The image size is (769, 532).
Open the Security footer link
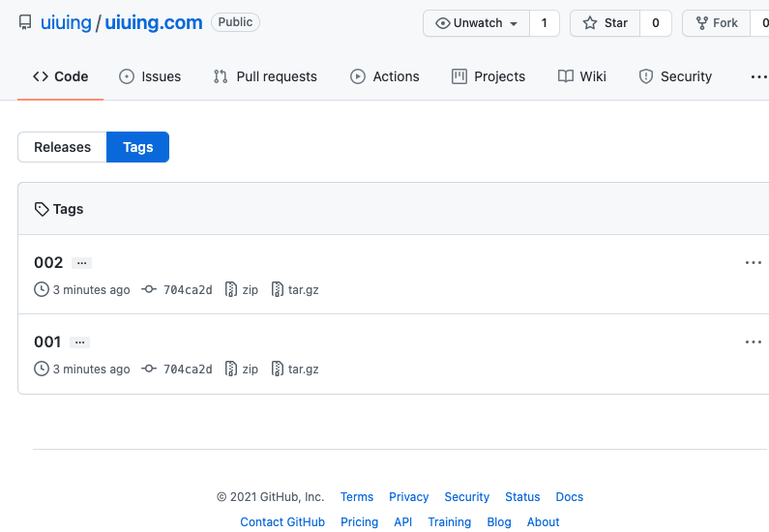(x=467, y=497)
